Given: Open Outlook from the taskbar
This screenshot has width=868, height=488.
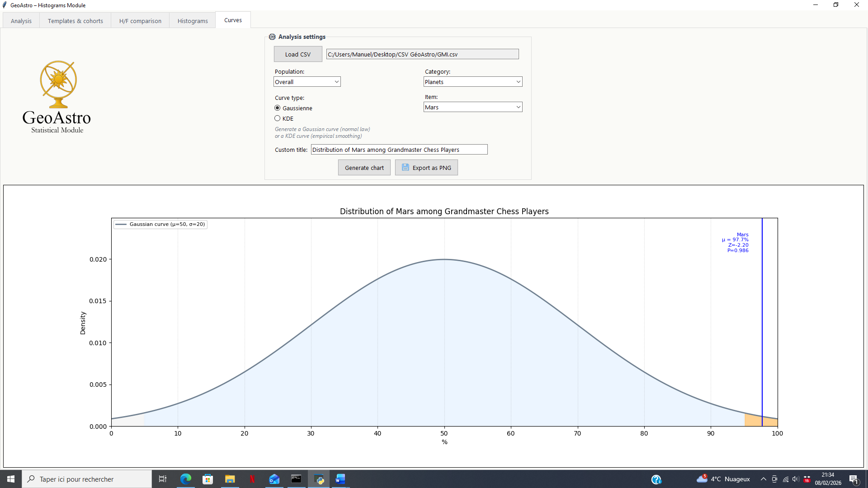Looking at the screenshot, I should click(274, 479).
